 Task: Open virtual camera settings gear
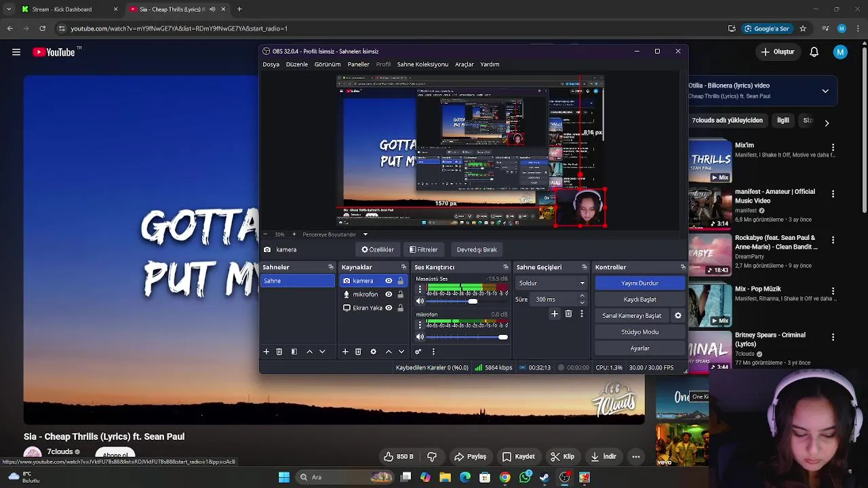click(x=678, y=316)
